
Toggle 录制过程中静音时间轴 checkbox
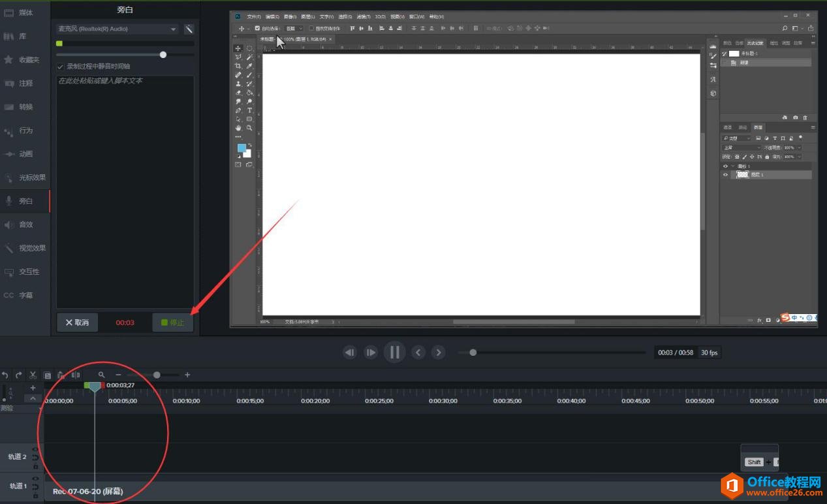(x=61, y=67)
